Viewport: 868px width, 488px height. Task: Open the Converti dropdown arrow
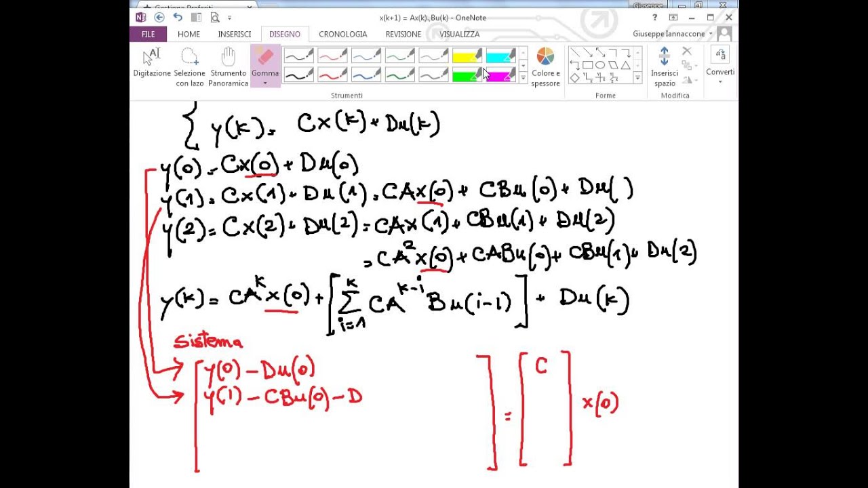[720, 82]
